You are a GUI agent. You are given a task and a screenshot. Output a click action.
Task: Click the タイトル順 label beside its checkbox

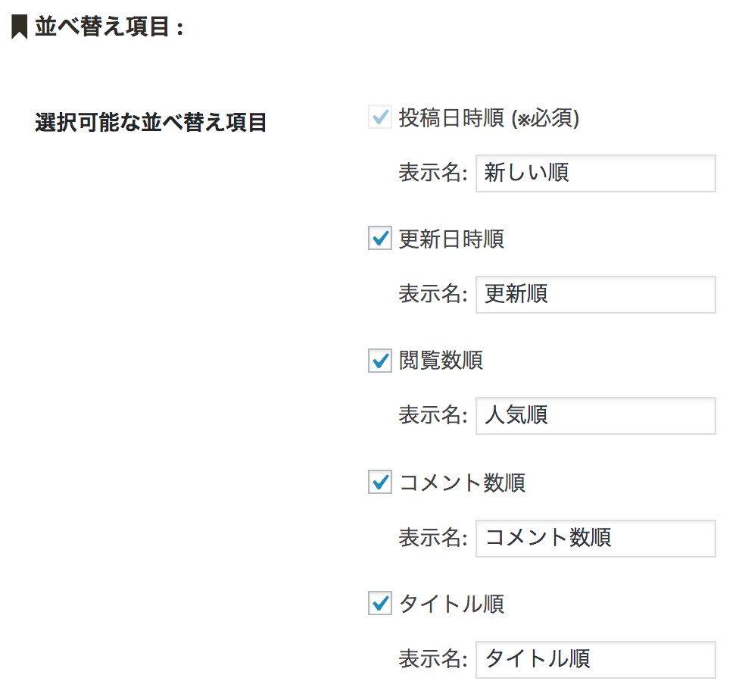pos(451,604)
